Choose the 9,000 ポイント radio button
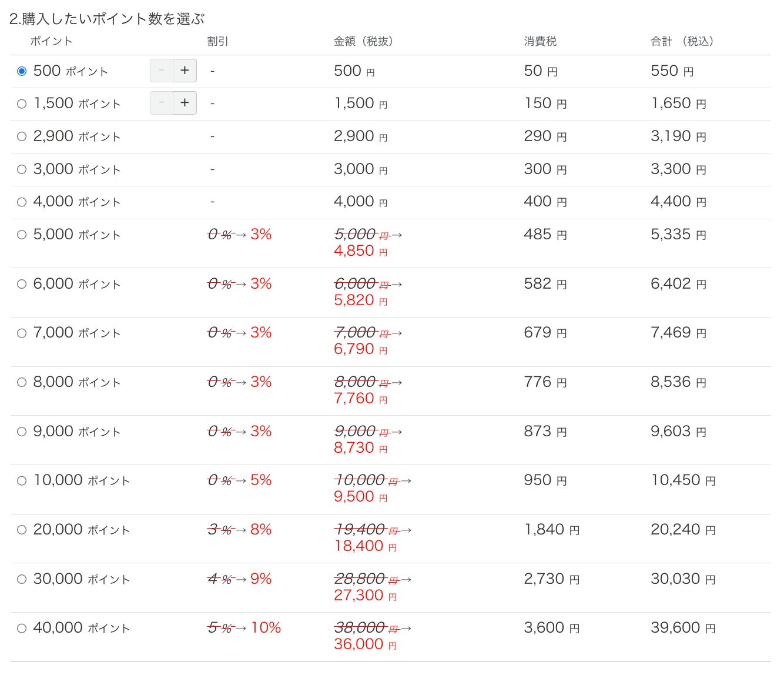This screenshot has height=675, width=784. click(22, 432)
